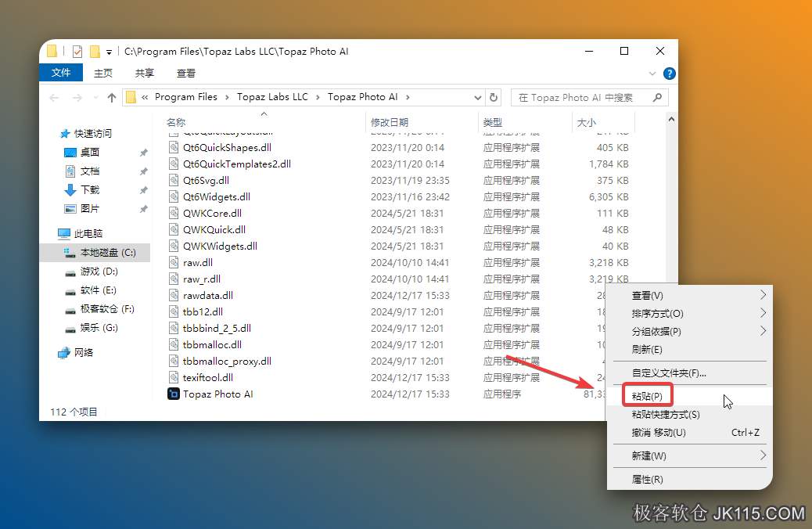Viewport: 812px width, 529px height.
Task: Open the Home (主页) ribbon tab
Action: [103, 73]
